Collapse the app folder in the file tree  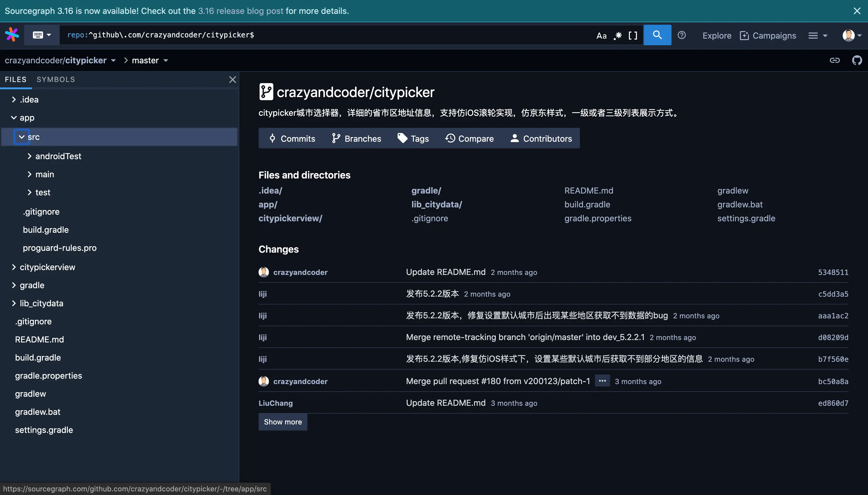14,118
